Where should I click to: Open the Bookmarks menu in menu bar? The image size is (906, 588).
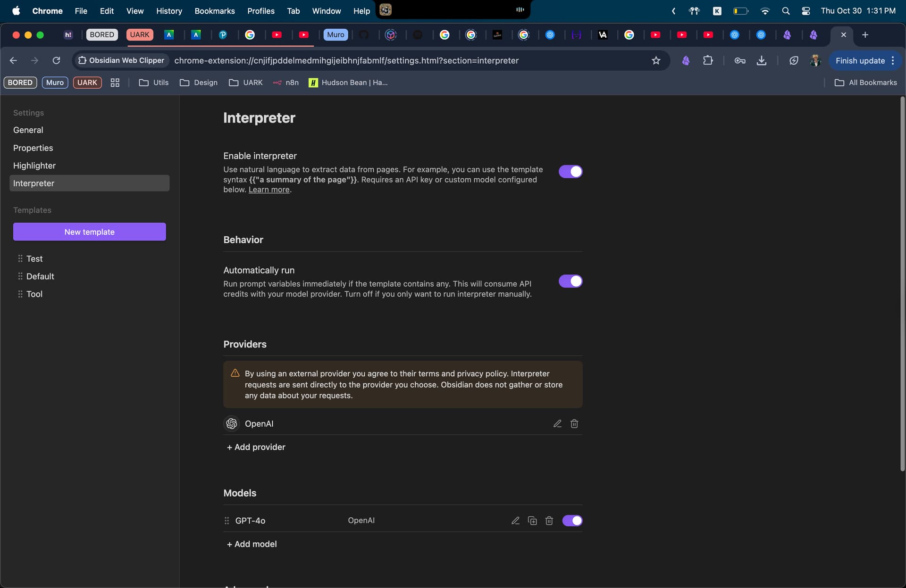(214, 11)
